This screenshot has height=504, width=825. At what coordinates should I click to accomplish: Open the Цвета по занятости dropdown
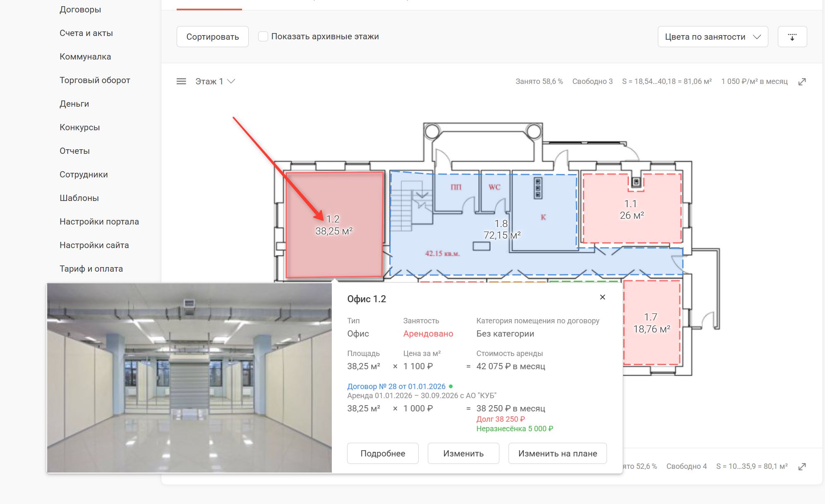(x=712, y=37)
